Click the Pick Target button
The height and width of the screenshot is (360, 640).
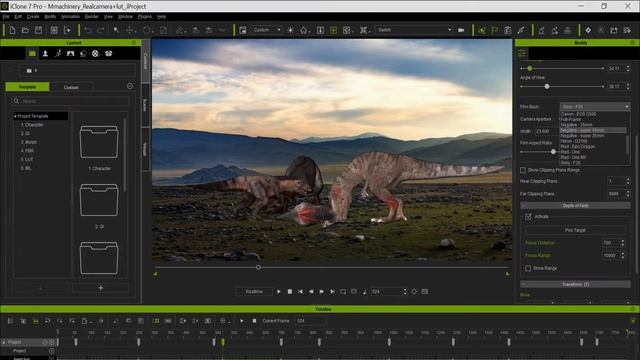tap(575, 230)
